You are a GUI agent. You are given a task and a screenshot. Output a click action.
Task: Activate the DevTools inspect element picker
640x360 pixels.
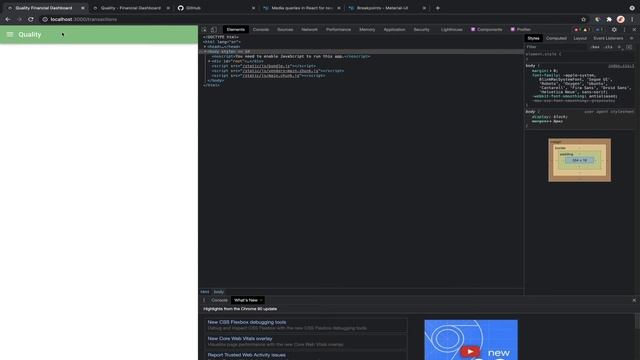pyautogui.click(x=204, y=29)
